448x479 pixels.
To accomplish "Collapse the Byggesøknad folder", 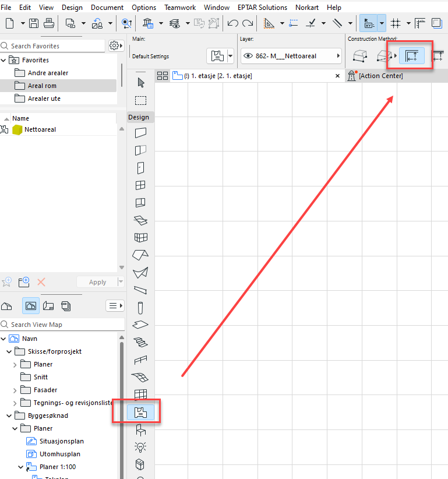I will [x=9, y=415].
